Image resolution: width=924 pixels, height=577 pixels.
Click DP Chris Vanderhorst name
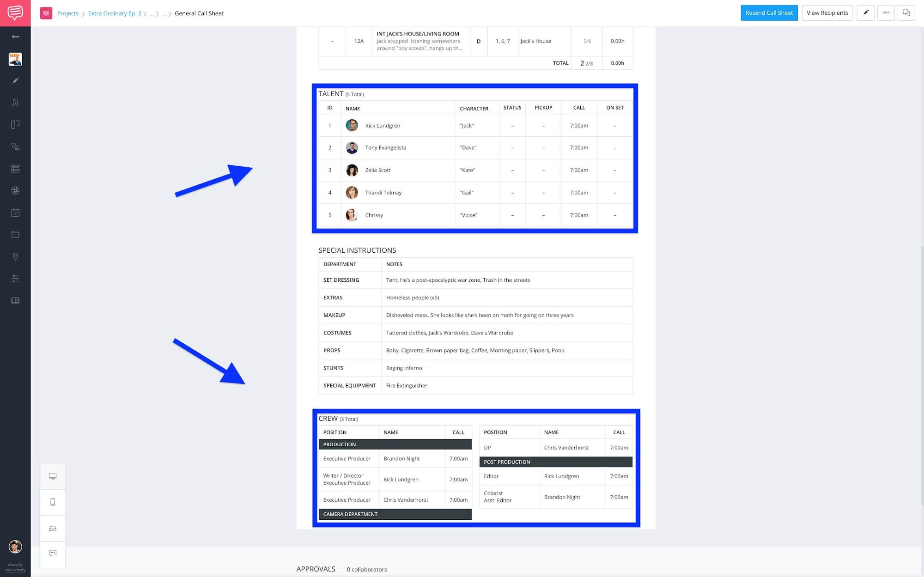566,448
